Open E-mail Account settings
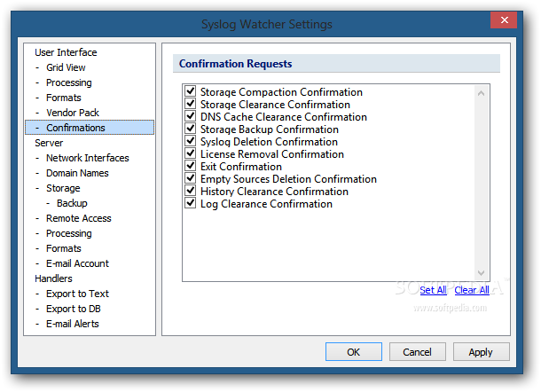 coord(78,263)
